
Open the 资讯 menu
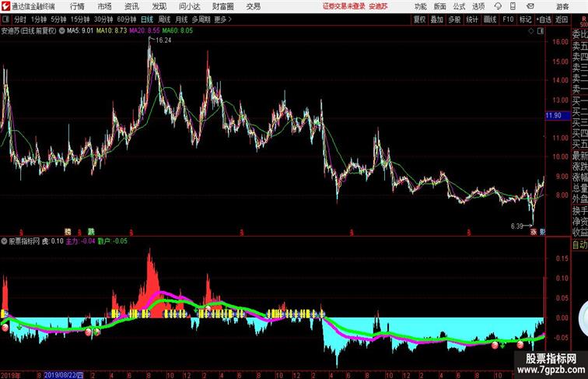131,6
